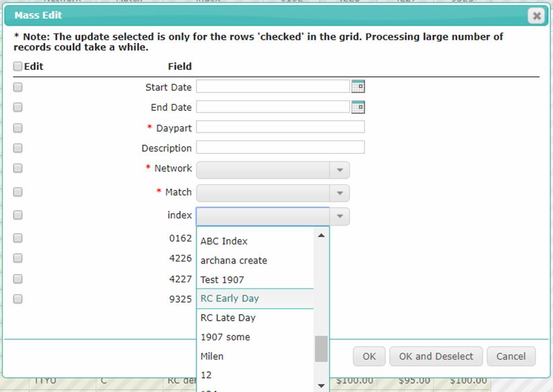
Task: Select 1907 some from the list
Action: coord(255,337)
